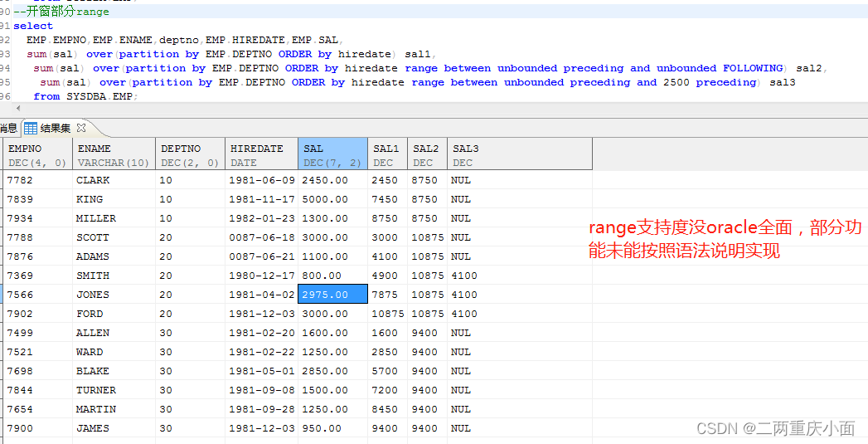The image size is (868, 444).
Task: Place cursor on from SYSDBA.EMP line
Action: (x=85, y=96)
